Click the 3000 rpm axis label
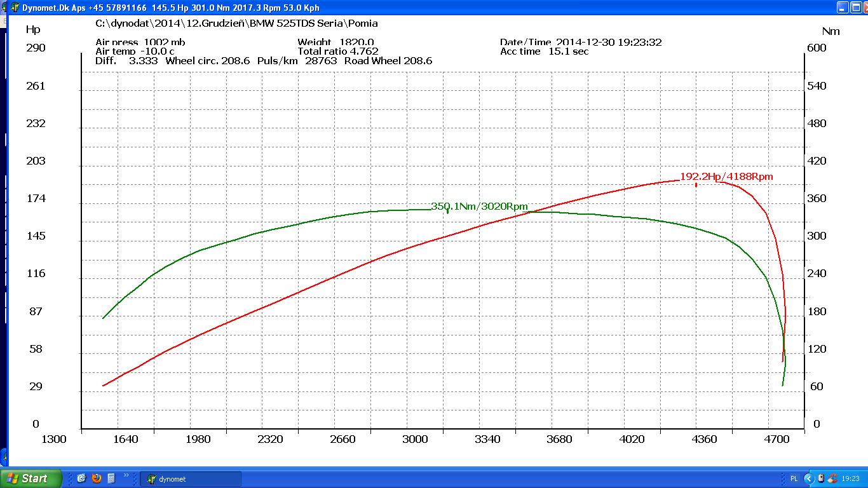 416,439
